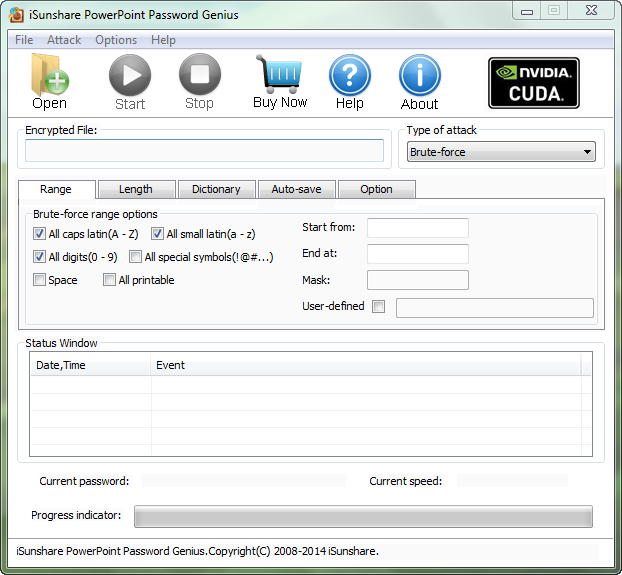Image resolution: width=622 pixels, height=575 pixels.
Task: Click the Help question mark icon
Action: tap(349, 75)
